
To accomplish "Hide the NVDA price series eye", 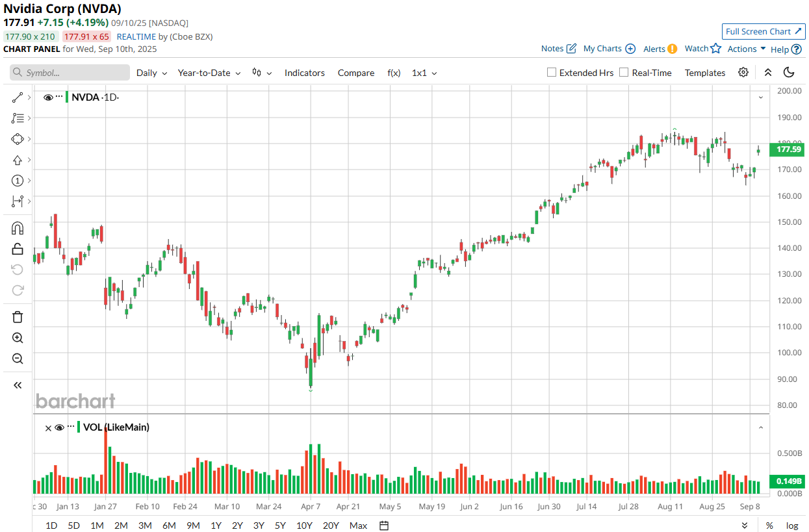I will click(x=48, y=97).
